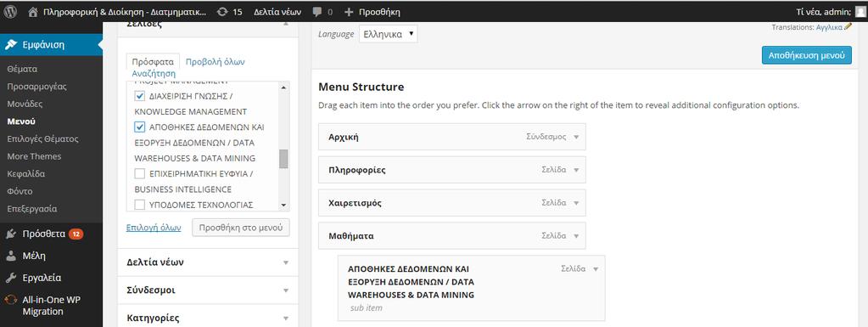Open Μέλη users icon

click(x=11, y=256)
